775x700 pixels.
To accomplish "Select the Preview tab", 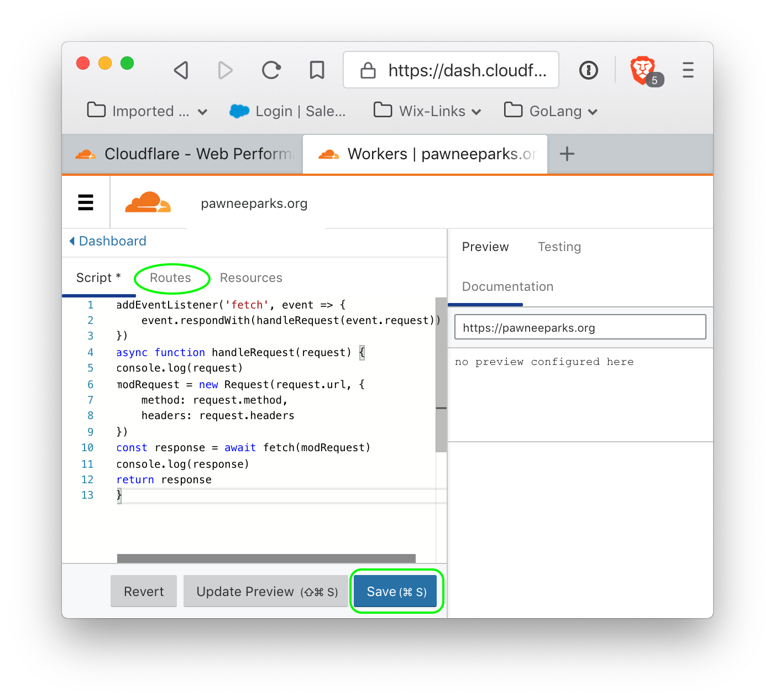I will point(485,247).
